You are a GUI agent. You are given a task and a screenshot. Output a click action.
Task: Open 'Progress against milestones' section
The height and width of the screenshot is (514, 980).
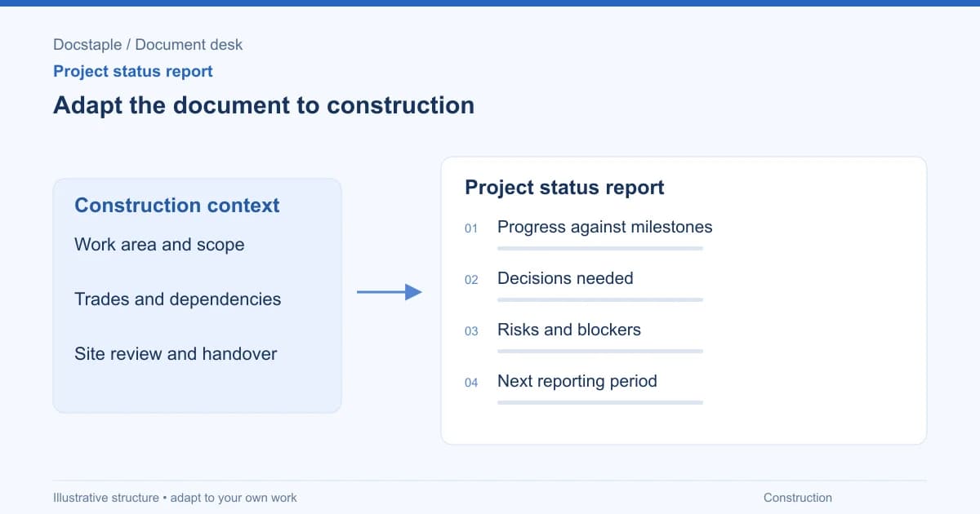(x=605, y=228)
